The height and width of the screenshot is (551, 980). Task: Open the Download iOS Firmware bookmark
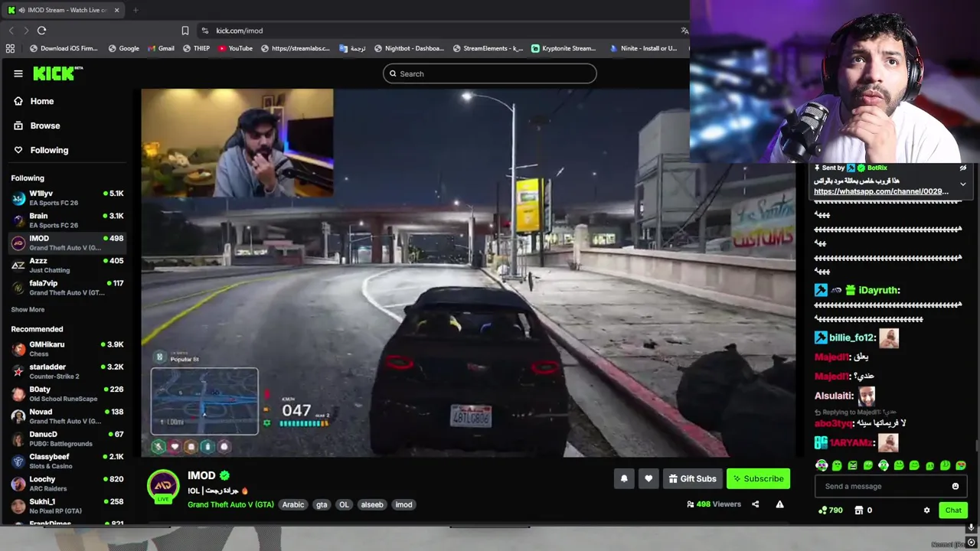[x=64, y=48]
